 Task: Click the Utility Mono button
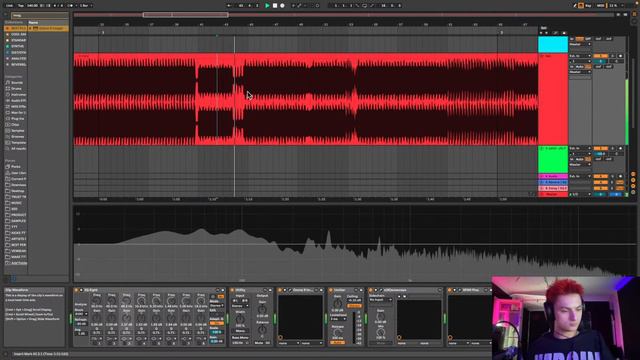click(x=240, y=331)
